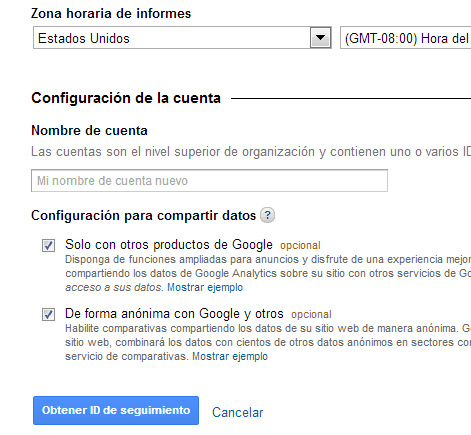Screen dimensions: 471x435
Task: Click the Configuración de la cuenta section heading
Action: tap(126, 98)
